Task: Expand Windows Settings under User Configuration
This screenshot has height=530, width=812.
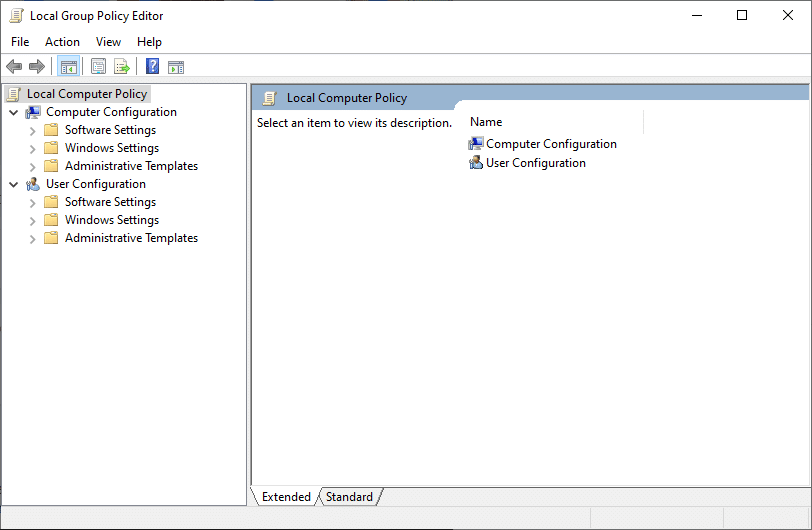Action: point(32,221)
